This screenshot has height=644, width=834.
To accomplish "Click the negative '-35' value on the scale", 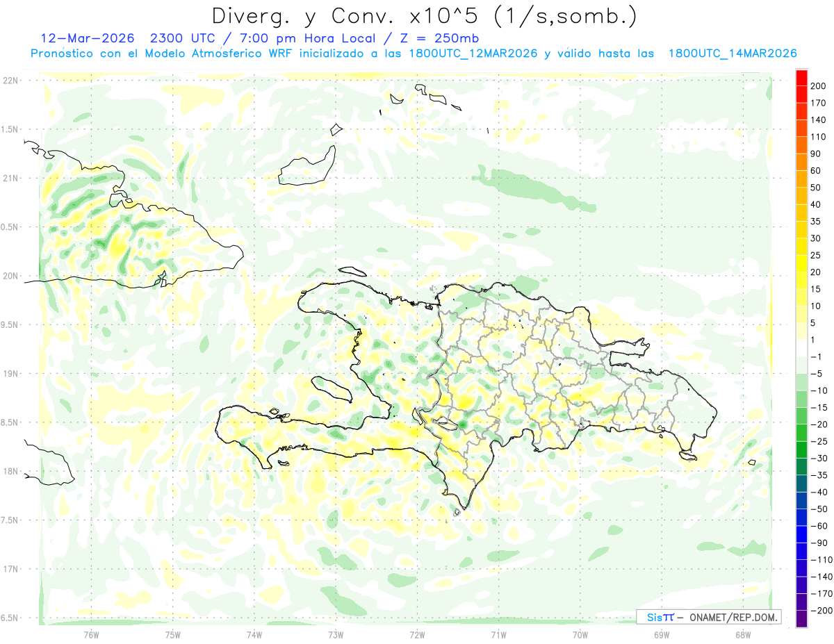I will (819, 475).
